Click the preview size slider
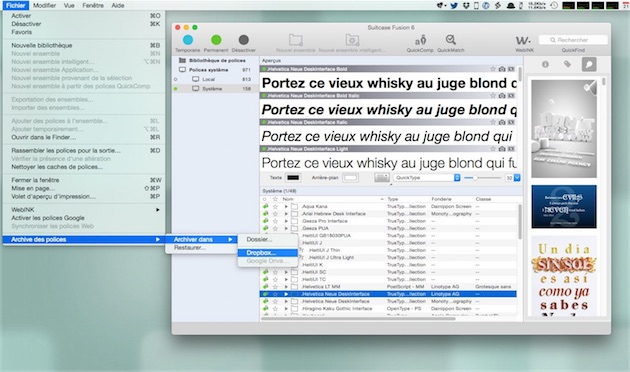The height and width of the screenshot is (372, 630). 482,178
